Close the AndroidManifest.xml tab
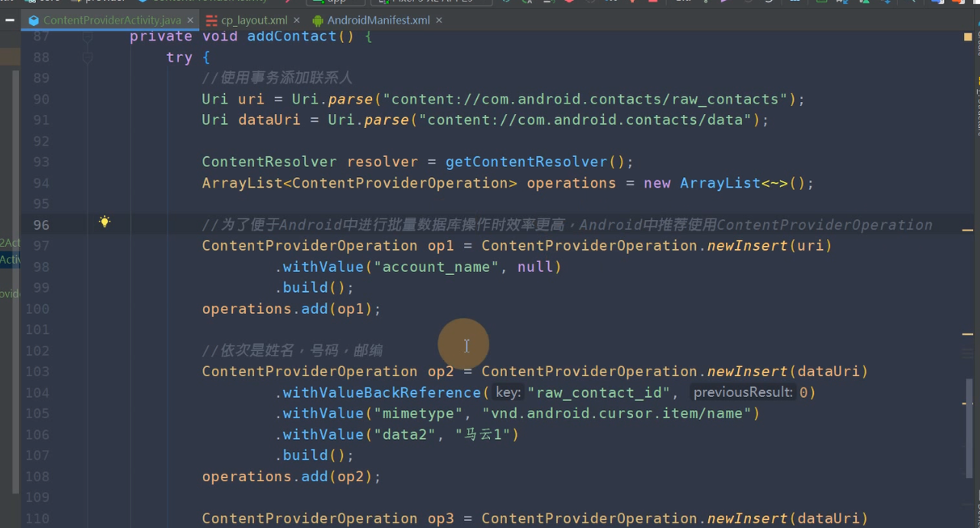Image resolution: width=980 pixels, height=528 pixels. coord(439,21)
